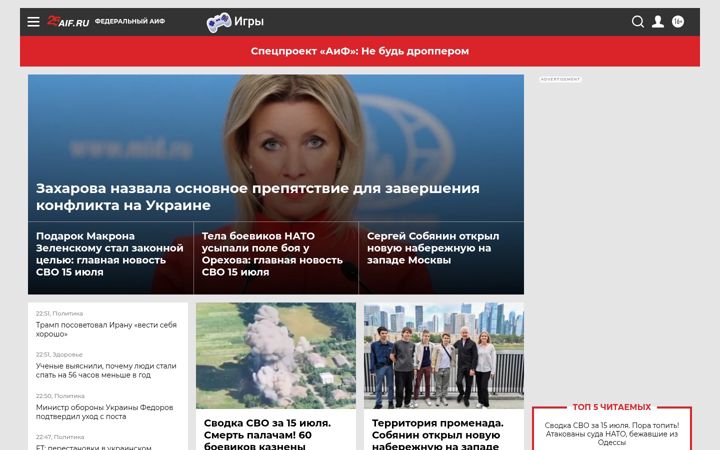Open Трамп посоветовал Ирану news item
The image size is (720, 450).
coord(107,329)
